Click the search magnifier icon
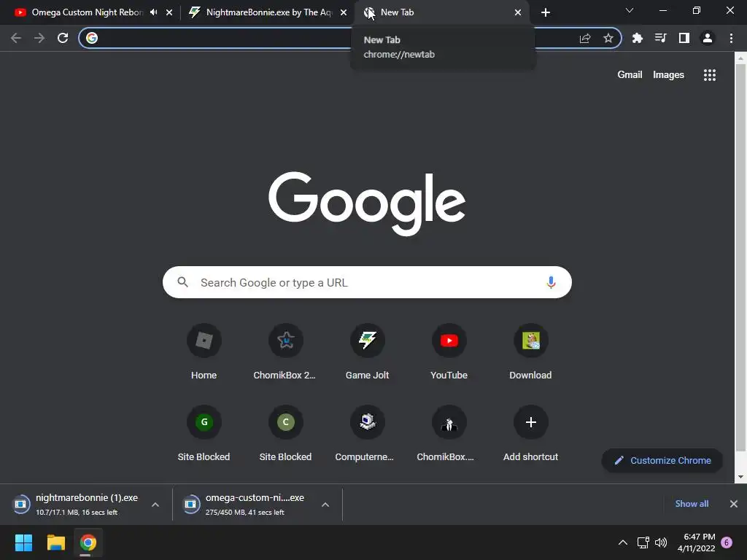Viewport: 747px width, 560px height. pos(183,282)
